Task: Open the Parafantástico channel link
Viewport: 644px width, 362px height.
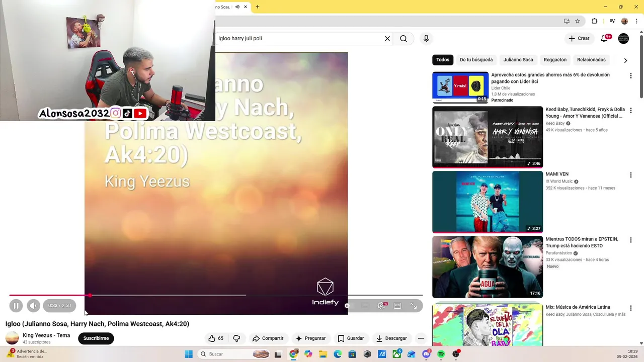Action: (558, 253)
